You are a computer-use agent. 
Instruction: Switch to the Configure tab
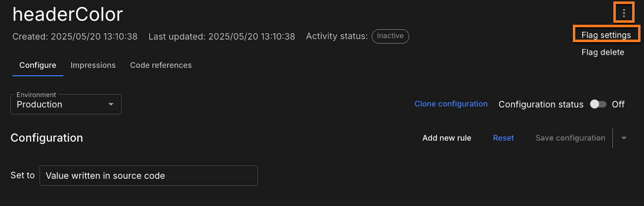[x=38, y=65]
